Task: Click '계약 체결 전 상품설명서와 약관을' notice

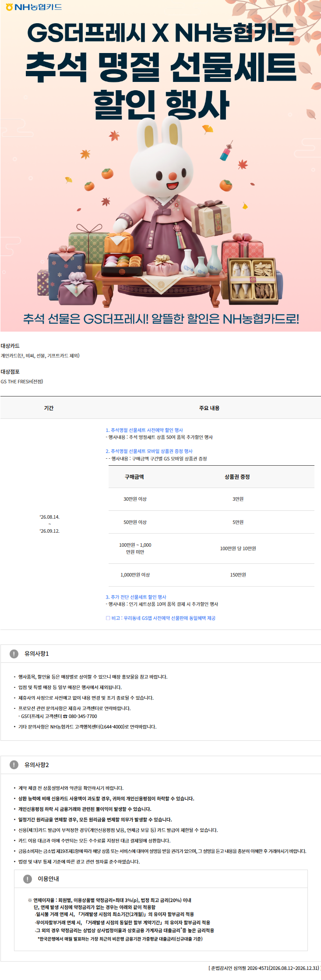Action: tap(71, 788)
